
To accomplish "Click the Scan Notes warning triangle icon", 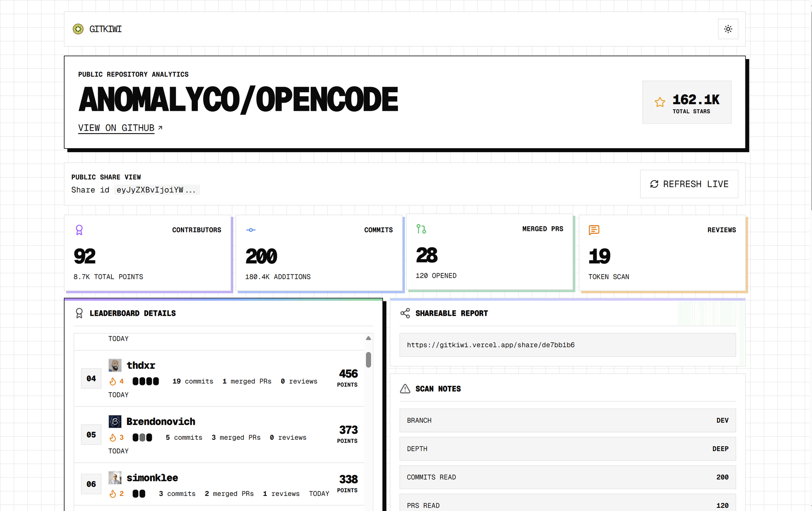I will 405,389.
